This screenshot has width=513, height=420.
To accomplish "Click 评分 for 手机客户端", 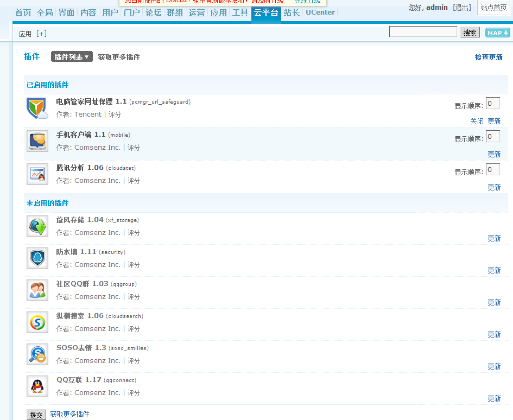I will point(134,148).
